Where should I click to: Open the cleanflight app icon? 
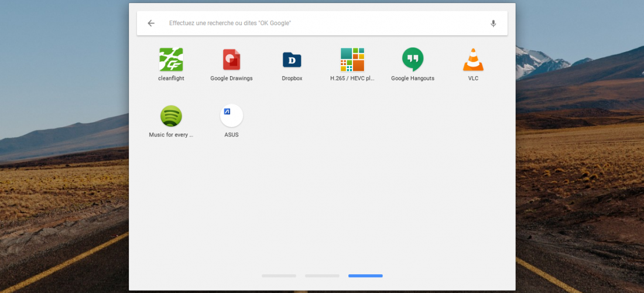tap(171, 60)
